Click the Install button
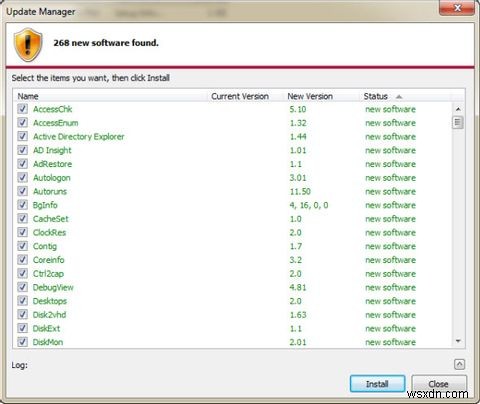The image size is (480, 404). coord(377,384)
